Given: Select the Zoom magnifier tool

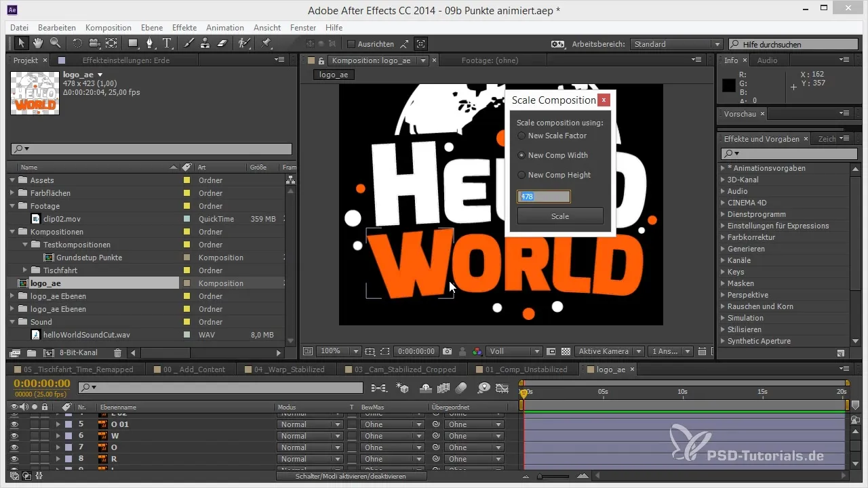Looking at the screenshot, I should pos(55,43).
